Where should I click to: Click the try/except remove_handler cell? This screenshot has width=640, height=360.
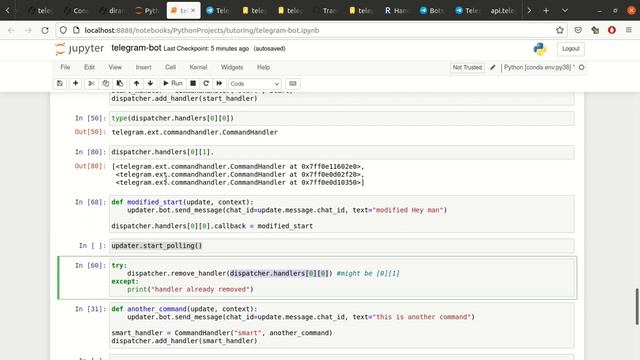(x=342, y=277)
